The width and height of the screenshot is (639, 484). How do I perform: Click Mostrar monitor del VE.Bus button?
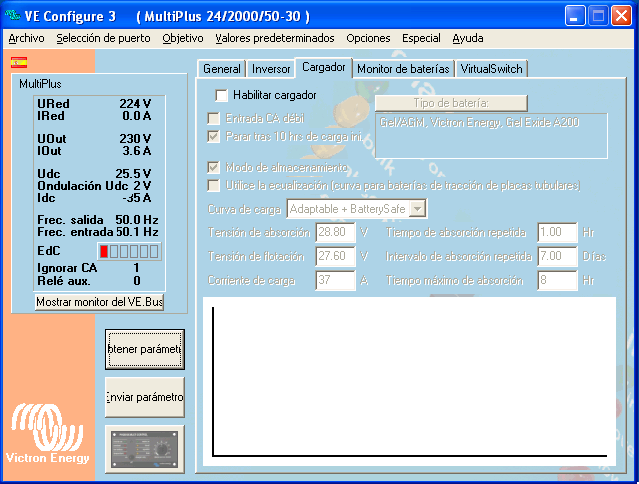pyautogui.click(x=99, y=302)
